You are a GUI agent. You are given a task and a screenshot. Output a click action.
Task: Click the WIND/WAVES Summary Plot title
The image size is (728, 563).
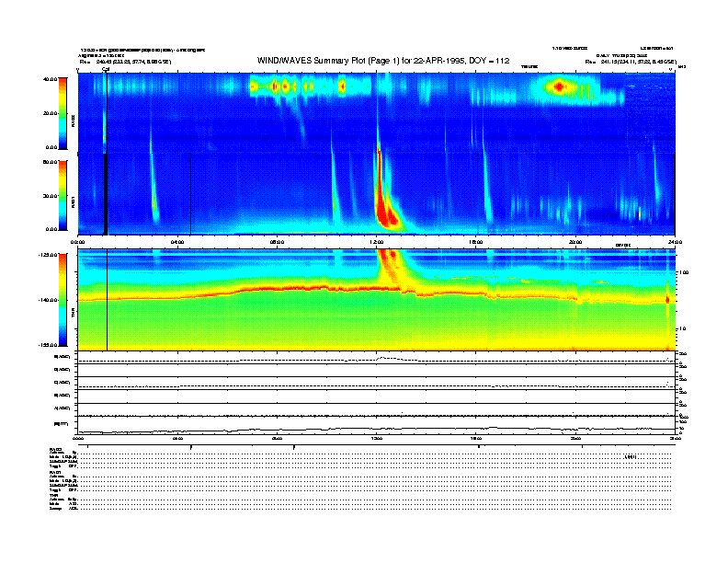pyautogui.click(x=383, y=61)
